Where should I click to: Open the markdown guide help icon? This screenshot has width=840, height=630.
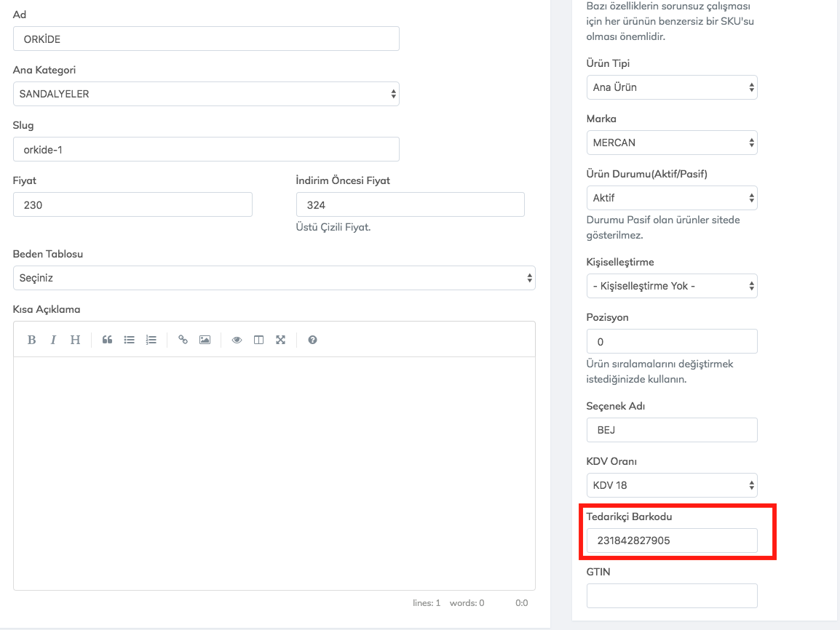(312, 340)
